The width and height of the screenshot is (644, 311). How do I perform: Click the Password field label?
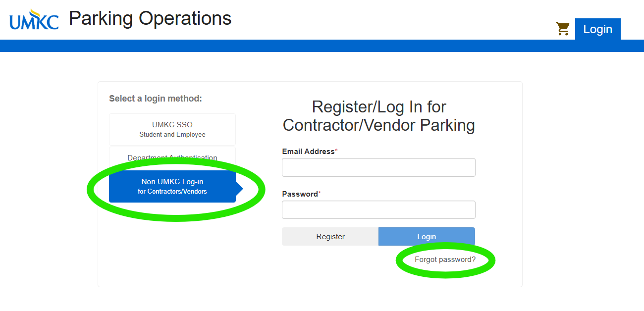click(300, 194)
